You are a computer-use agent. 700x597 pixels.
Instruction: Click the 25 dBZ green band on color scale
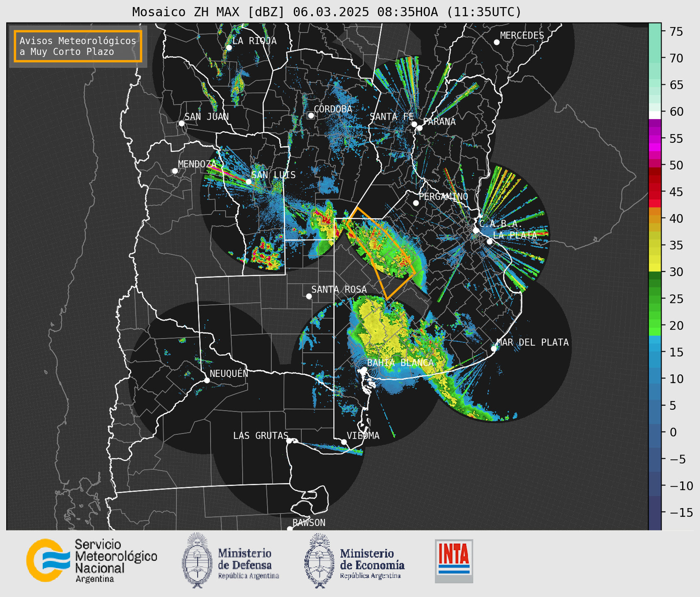[655, 298]
